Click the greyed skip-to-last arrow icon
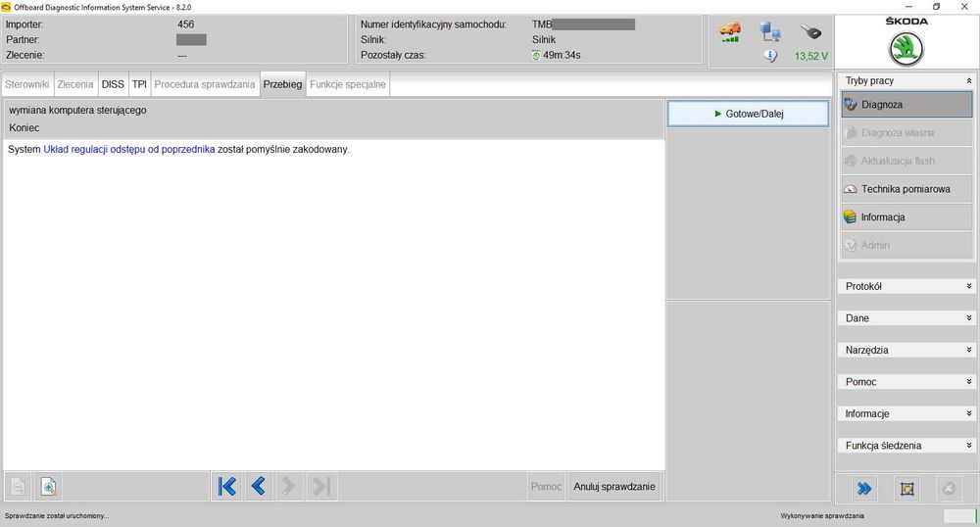Viewport: 980px width, 527px height. [x=320, y=486]
